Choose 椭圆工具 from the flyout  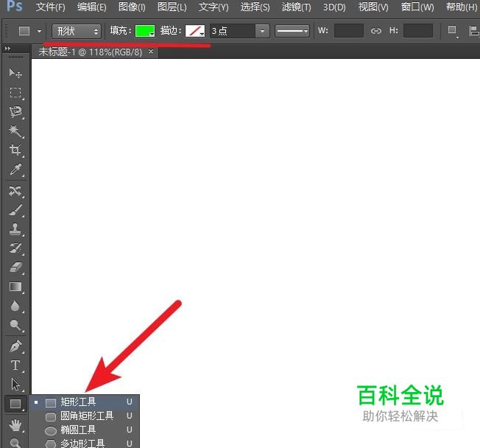coord(77,430)
